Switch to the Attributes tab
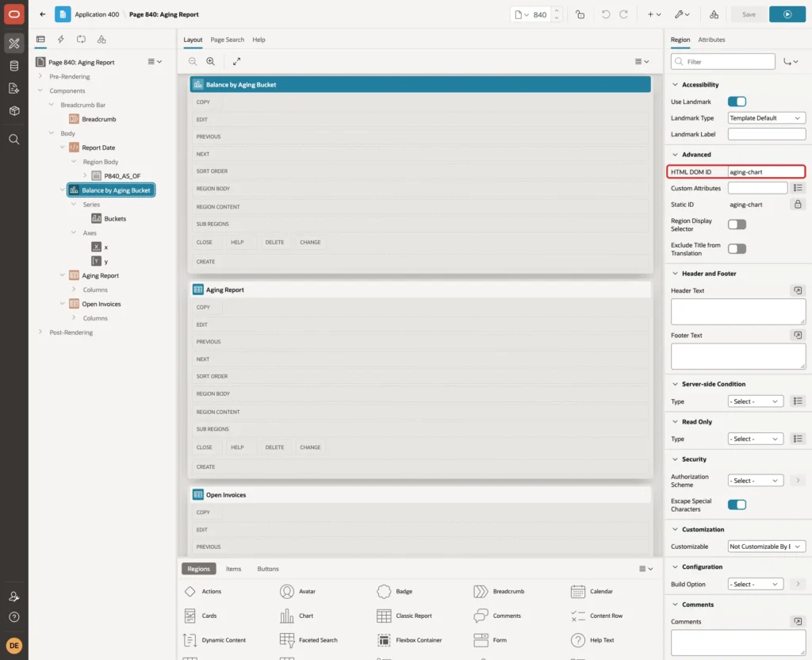The image size is (812, 660). [x=711, y=40]
